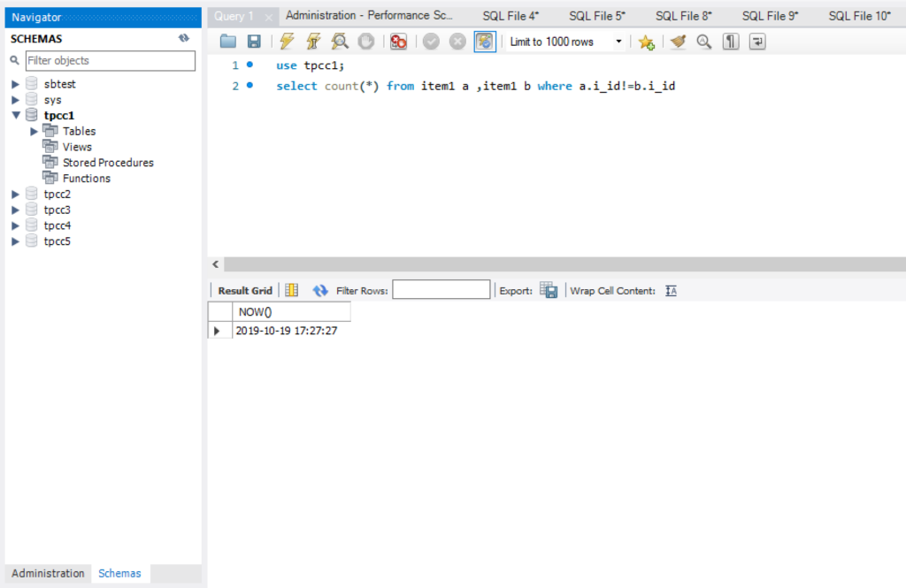Switch to the Administration navigator tab
Image resolution: width=906 pixels, height=588 pixels.
point(48,573)
